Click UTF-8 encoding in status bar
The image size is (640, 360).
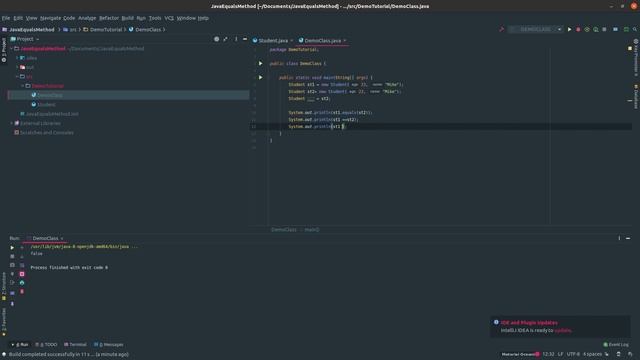click(x=573, y=354)
